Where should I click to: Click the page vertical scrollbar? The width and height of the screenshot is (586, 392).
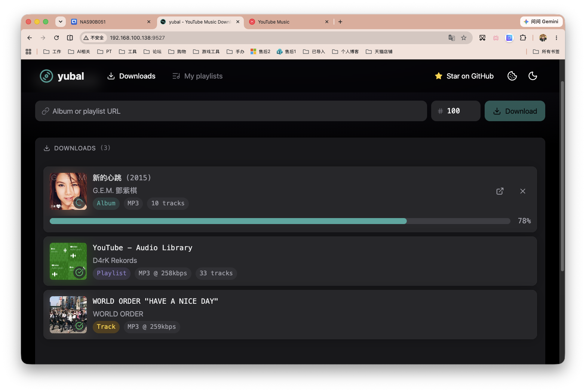[x=562, y=176]
